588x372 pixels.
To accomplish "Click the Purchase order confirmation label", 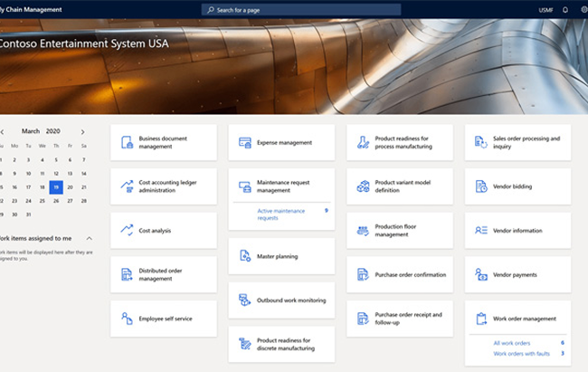I will click(411, 275).
